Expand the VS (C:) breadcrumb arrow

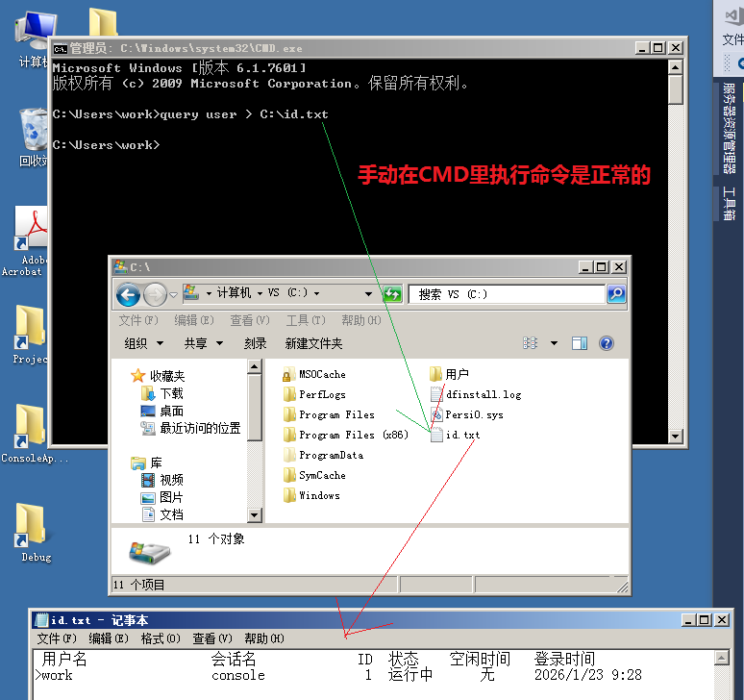[x=316, y=294]
